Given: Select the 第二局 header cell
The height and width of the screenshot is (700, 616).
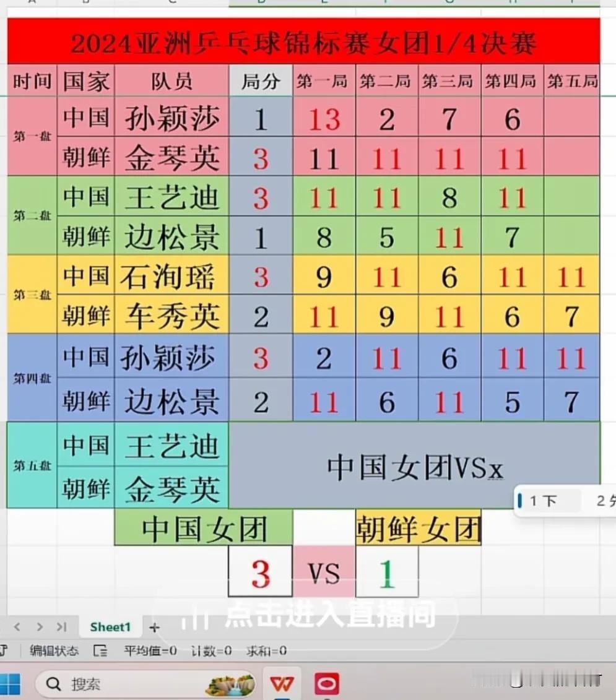Looking at the screenshot, I should (x=387, y=81).
